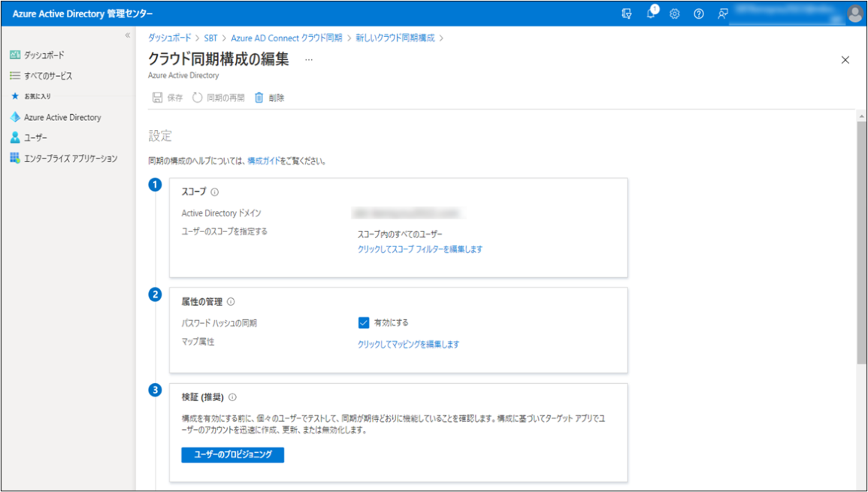
Task: Go to Azure AD Connect クラウド同期 breadcrumb
Action: point(286,38)
